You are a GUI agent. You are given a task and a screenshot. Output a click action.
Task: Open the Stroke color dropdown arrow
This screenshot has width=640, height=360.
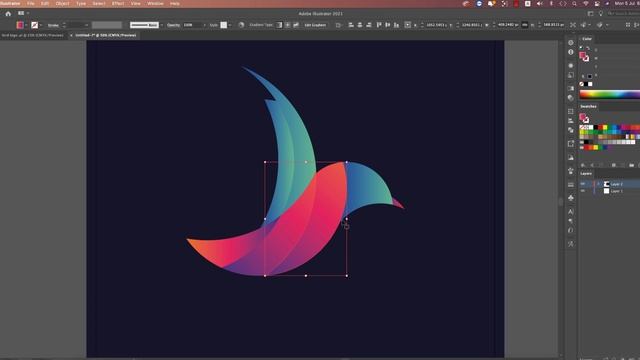click(41, 25)
